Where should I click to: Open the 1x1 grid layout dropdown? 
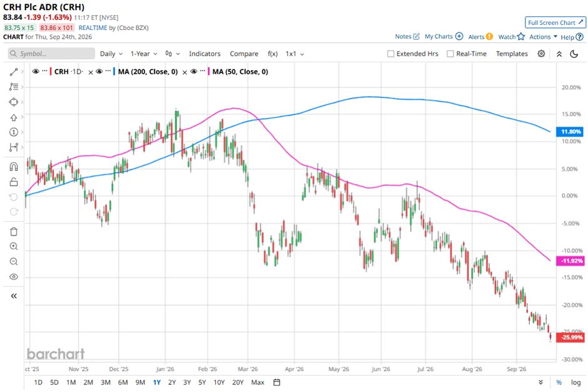tap(295, 54)
